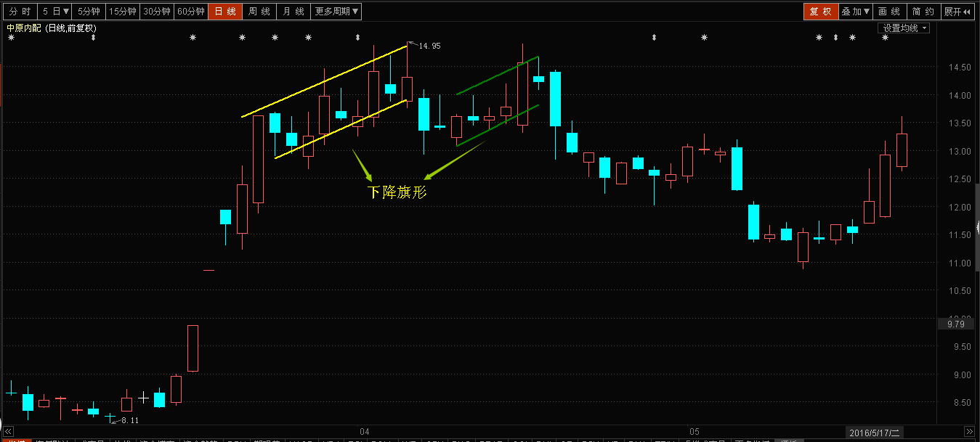Viewport: 980px width, 442px height.
Task: Open the 设置均线 moving average dropdown
Action: (905, 28)
